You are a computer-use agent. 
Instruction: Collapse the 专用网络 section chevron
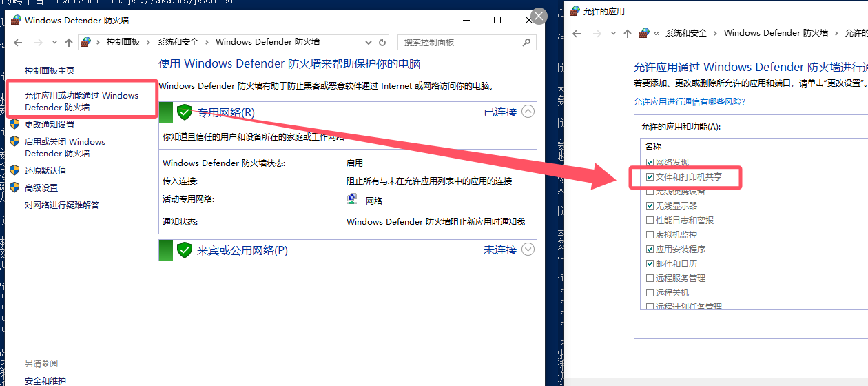pos(528,112)
